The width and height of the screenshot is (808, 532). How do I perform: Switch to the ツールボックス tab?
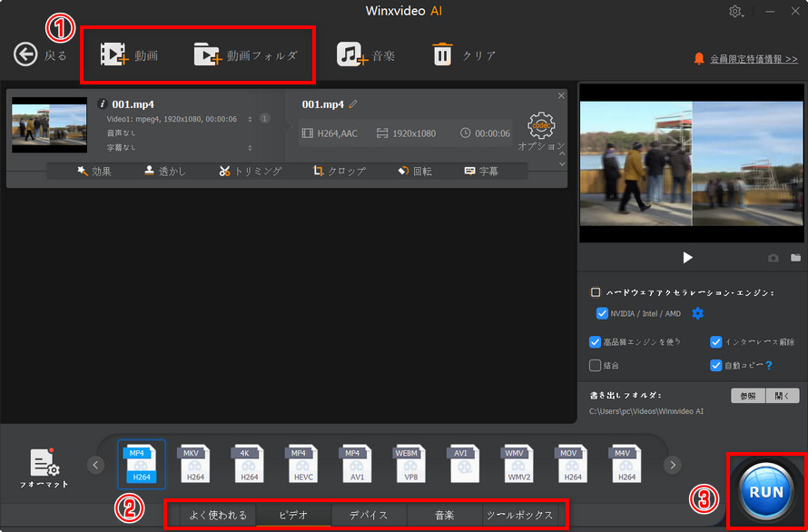click(519, 515)
